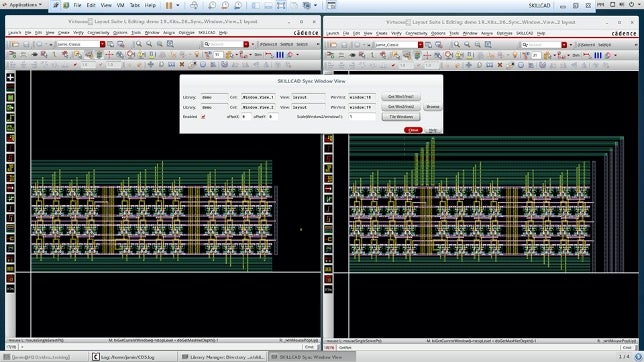
Task: Click the VMware pause icon
Action: 169,5
